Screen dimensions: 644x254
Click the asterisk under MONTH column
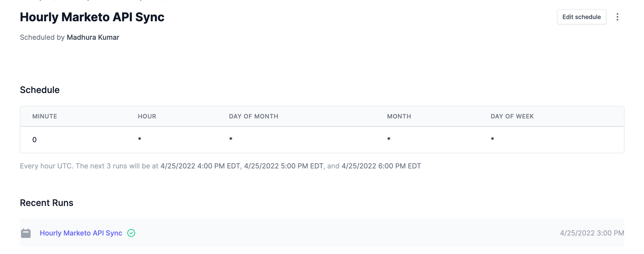pos(389,139)
